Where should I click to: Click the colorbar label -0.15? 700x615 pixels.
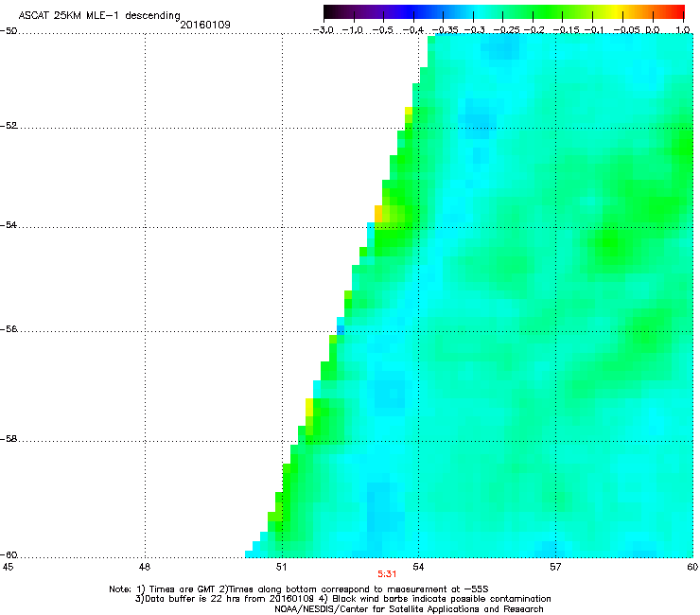[566, 30]
